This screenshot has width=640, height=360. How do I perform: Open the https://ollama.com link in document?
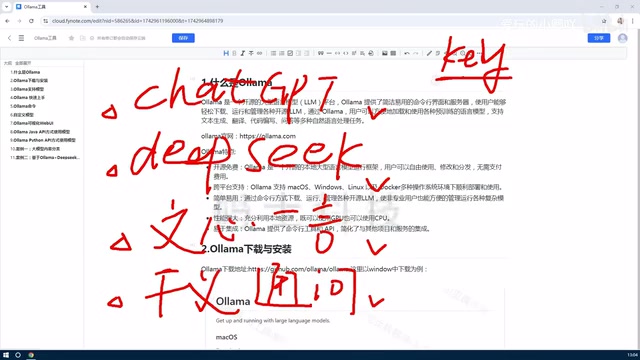pos(268,136)
